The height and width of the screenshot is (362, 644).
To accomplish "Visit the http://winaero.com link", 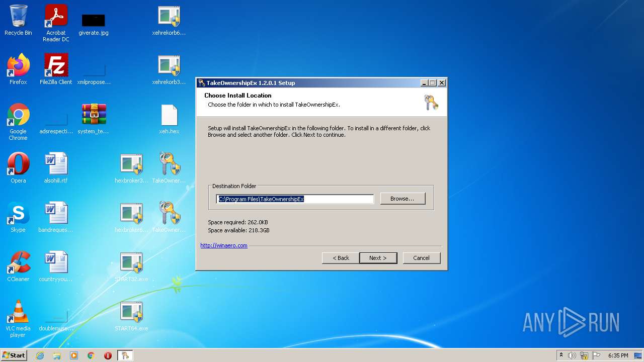I will tap(224, 245).
